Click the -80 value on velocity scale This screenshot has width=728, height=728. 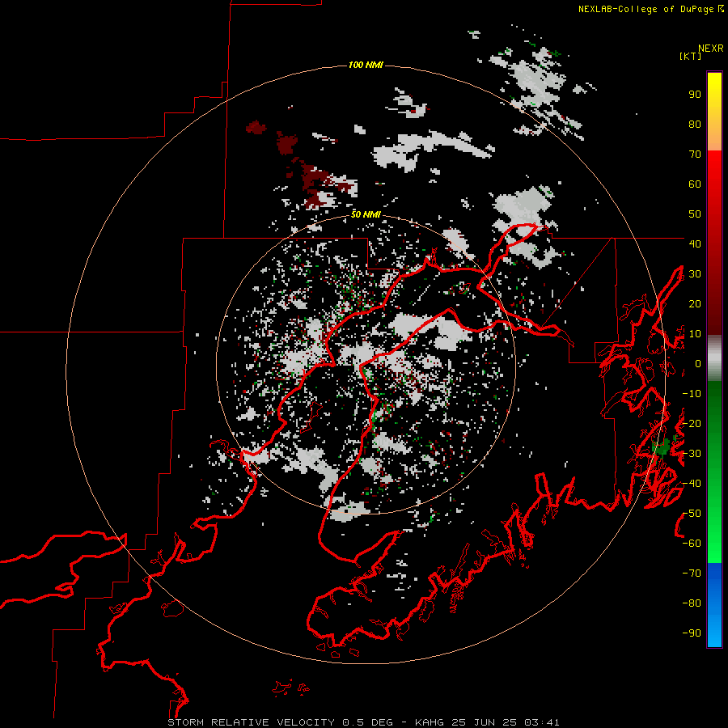click(x=692, y=603)
